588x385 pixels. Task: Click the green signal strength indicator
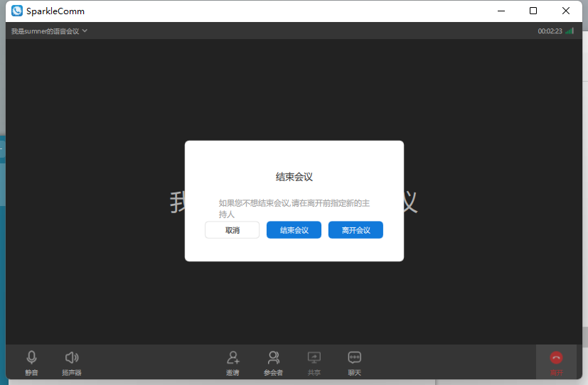pos(570,31)
